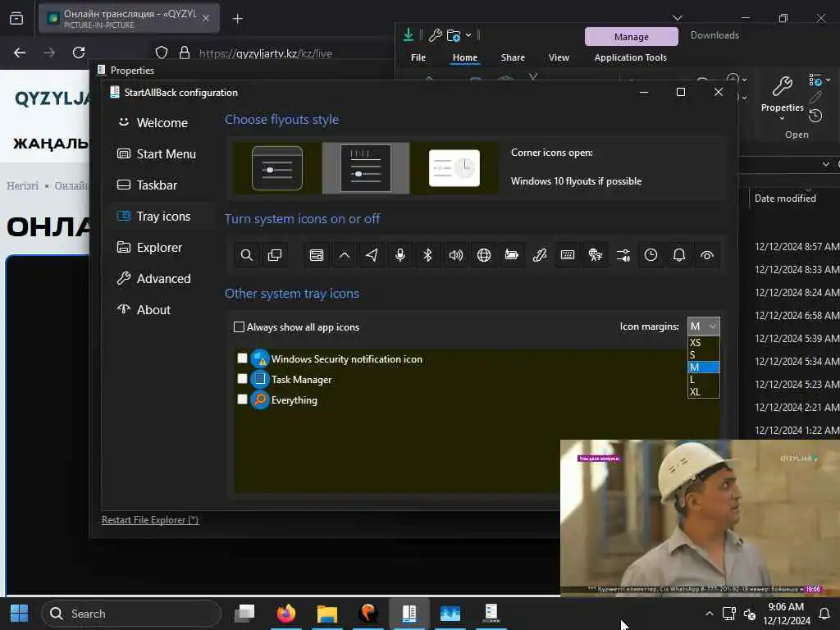Open the Start Menu section

click(x=162, y=153)
